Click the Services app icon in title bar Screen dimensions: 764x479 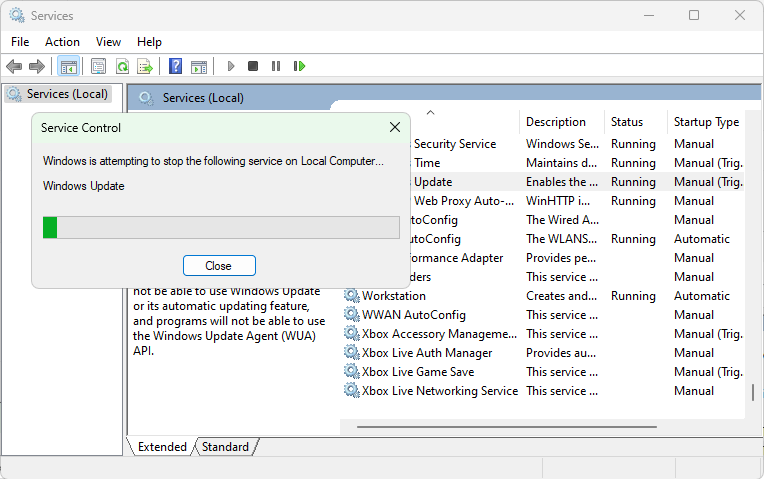pos(17,16)
